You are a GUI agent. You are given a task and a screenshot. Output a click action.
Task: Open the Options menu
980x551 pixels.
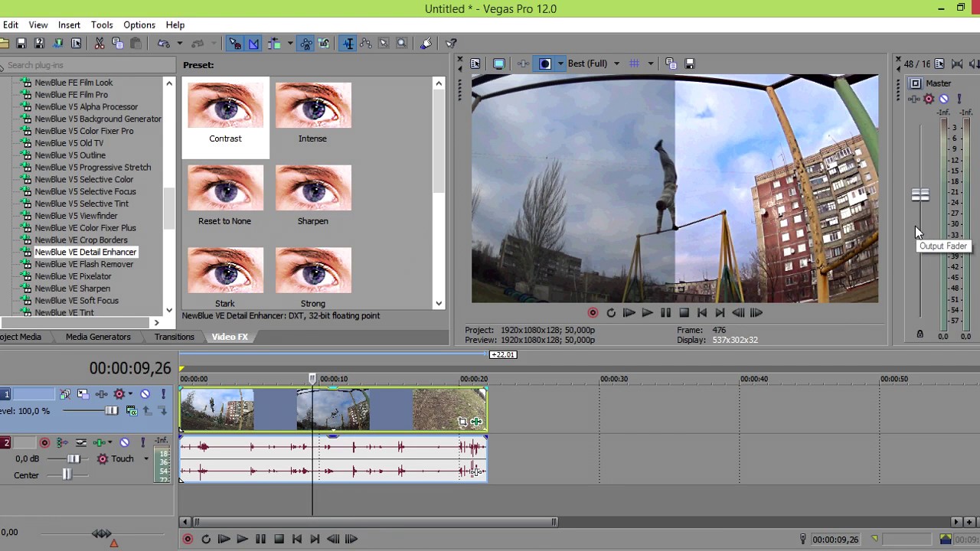pyautogui.click(x=139, y=25)
